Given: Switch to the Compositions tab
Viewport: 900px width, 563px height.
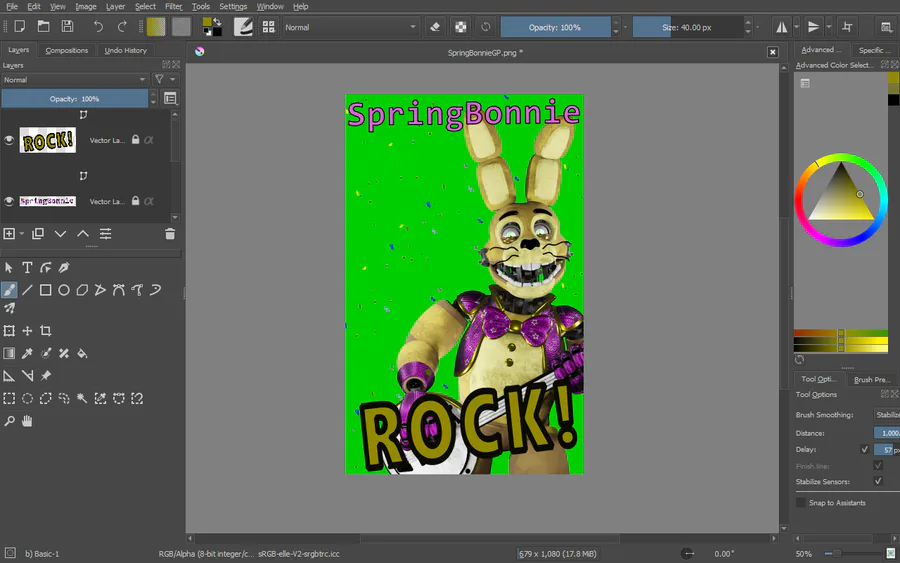Looking at the screenshot, I should pos(67,51).
